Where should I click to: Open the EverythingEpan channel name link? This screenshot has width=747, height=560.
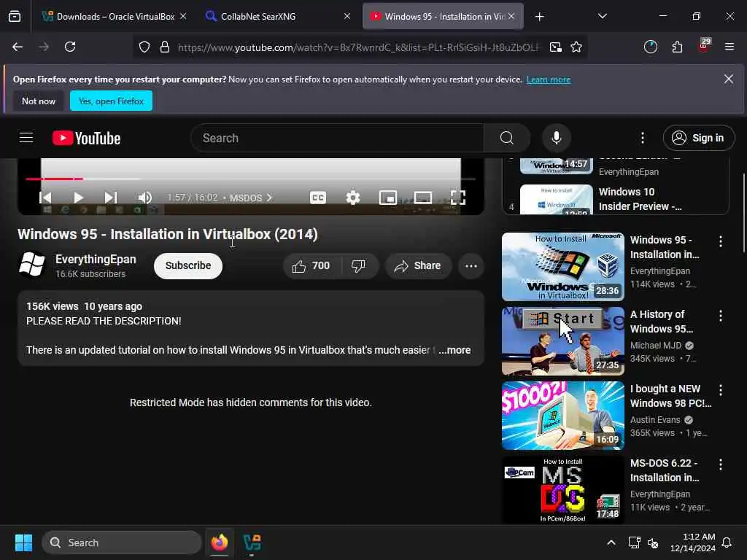[96, 260]
